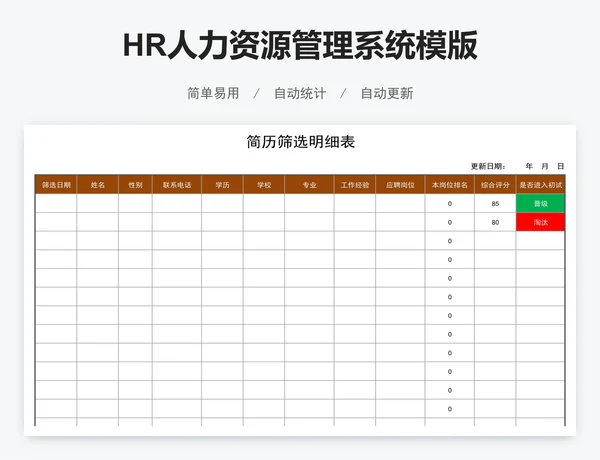Click the green 晋级 status cell

[x=540, y=203]
